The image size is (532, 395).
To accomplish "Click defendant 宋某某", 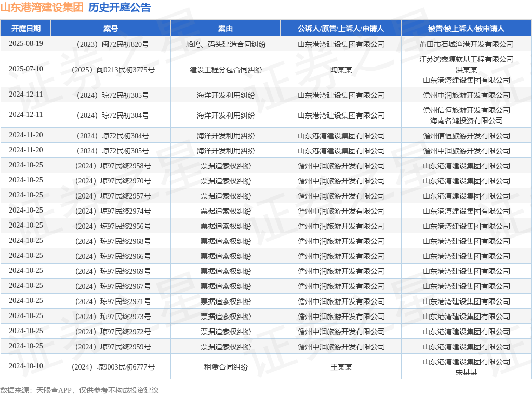I will click(466, 372).
